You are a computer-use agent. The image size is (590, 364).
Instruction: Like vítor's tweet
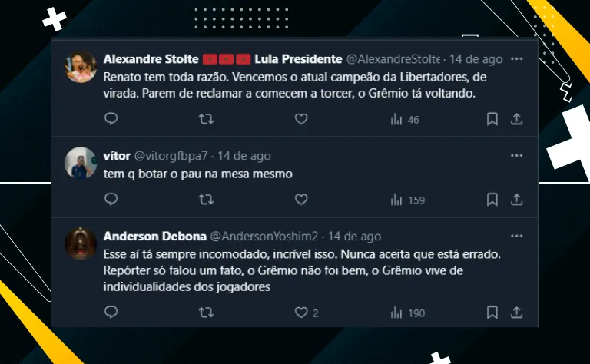click(301, 200)
